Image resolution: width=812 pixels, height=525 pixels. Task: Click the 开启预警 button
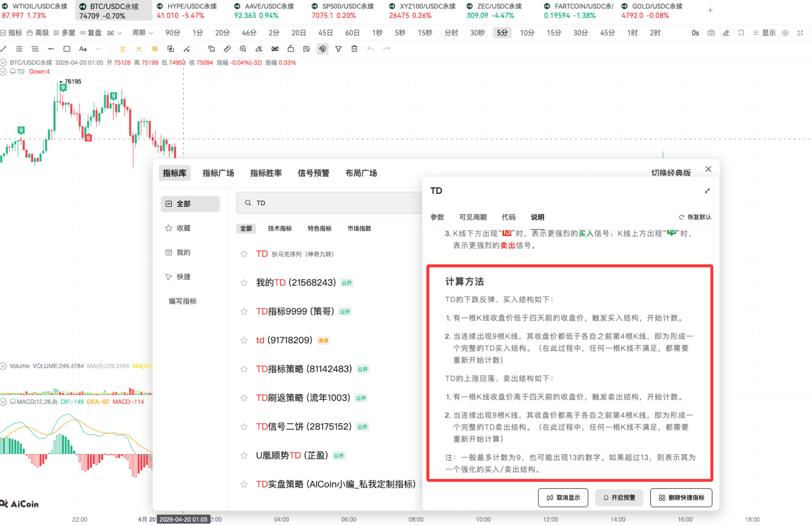(619, 497)
